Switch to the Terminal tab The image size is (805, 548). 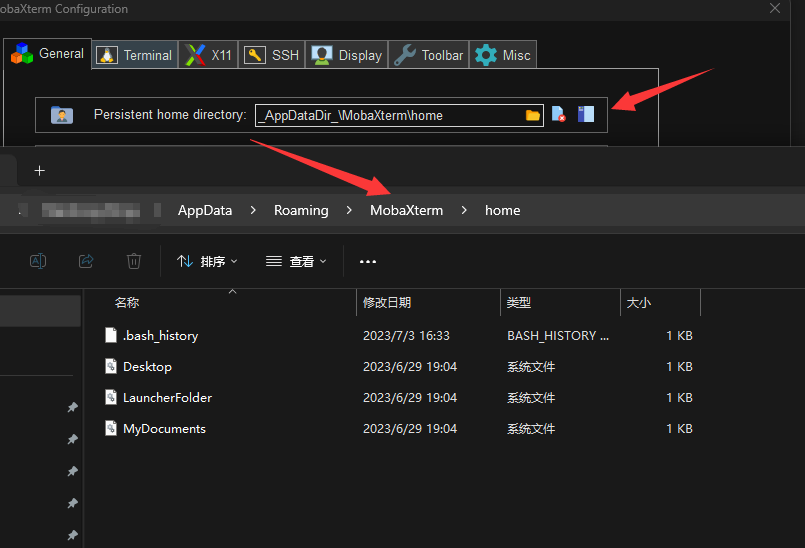pos(136,55)
